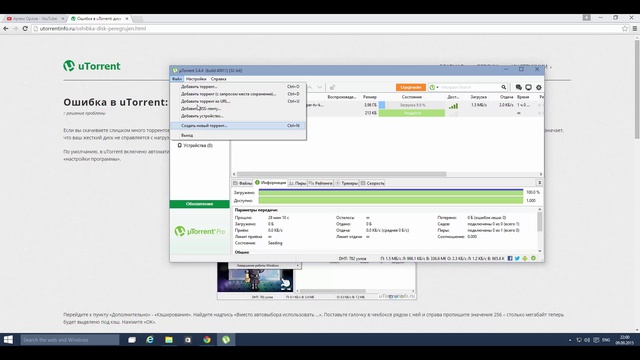640x360 pixels.
Task: Click the Android icon in uTorrent status bar
Action: coord(525,258)
